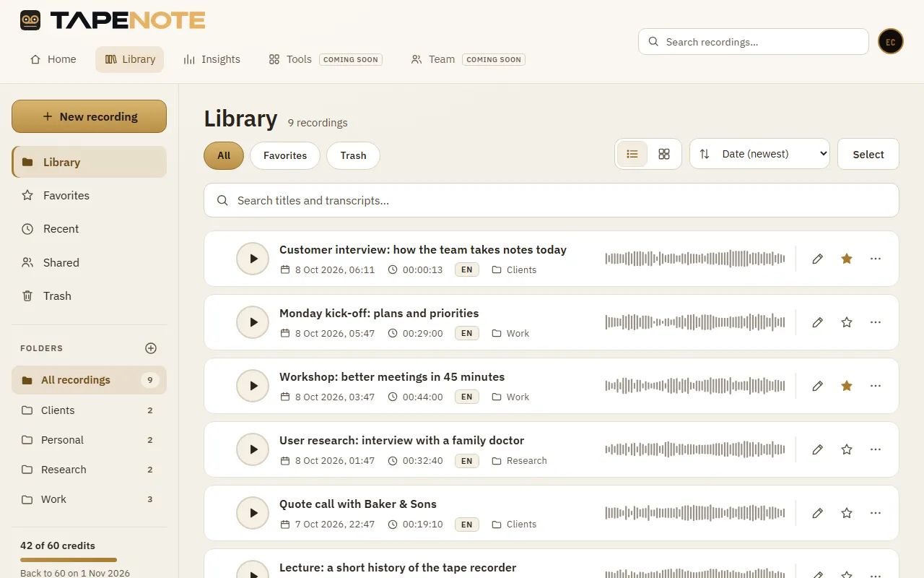Open the Tools tab
The height and width of the screenshot is (578, 924).
coord(325,59)
